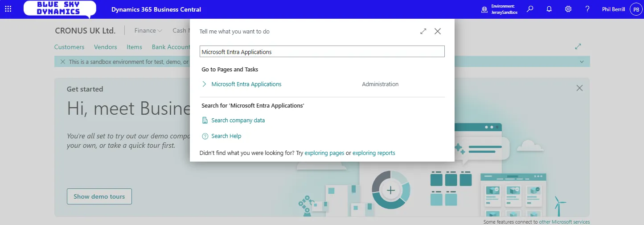
Task: Click the Blue Sky Dynamics logo
Action: (60, 9)
